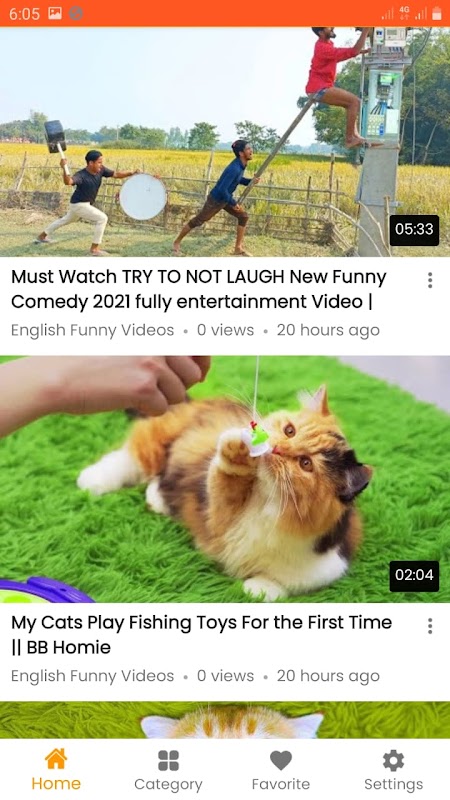Tap the 4G signal indicator
Viewport: 450px width, 800px height.
(404, 13)
